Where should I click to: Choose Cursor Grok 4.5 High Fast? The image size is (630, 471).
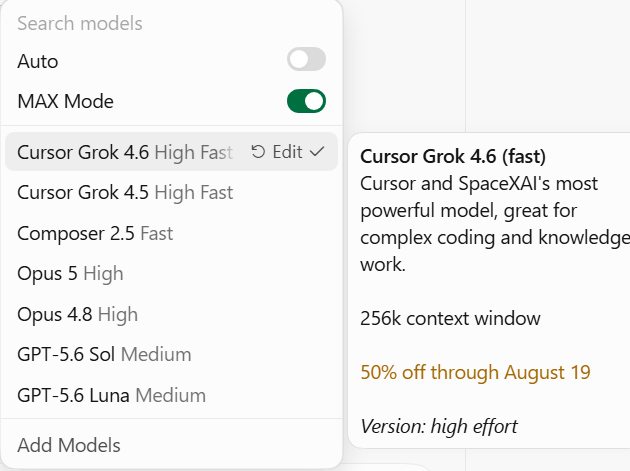172,192
